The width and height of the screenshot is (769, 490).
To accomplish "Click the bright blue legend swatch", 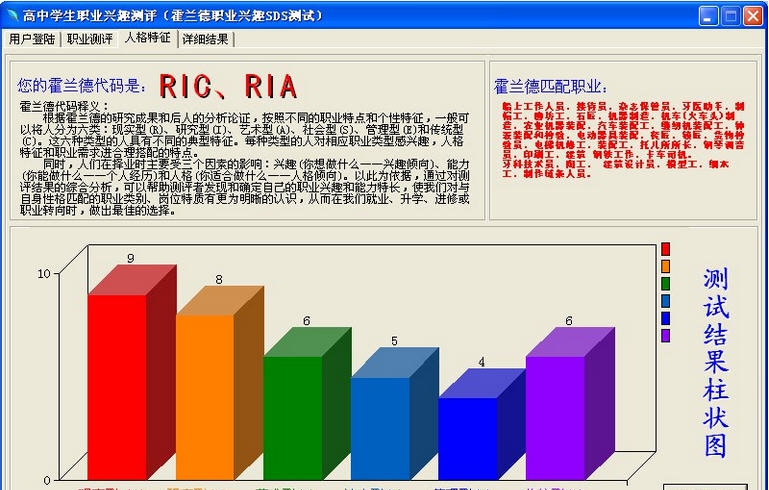I will pos(666,318).
